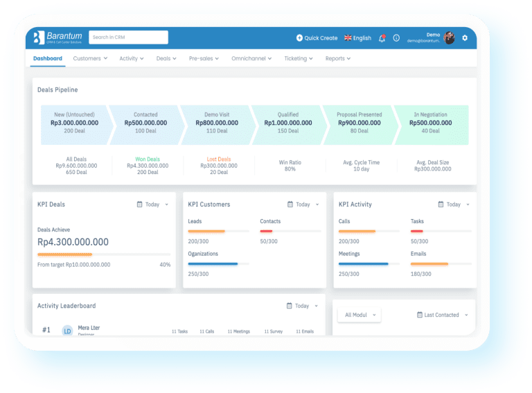Open the All Modul dropdown
Screen dimensions: 532x393
360,315
